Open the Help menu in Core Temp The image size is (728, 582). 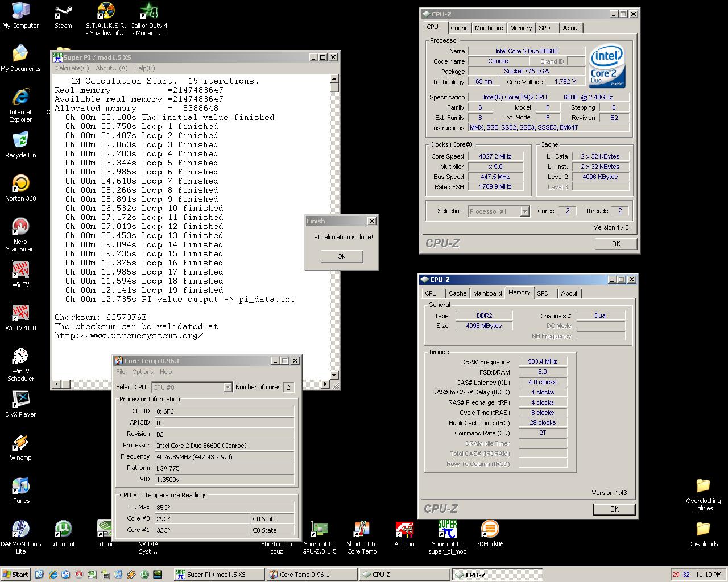click(166, 372)
